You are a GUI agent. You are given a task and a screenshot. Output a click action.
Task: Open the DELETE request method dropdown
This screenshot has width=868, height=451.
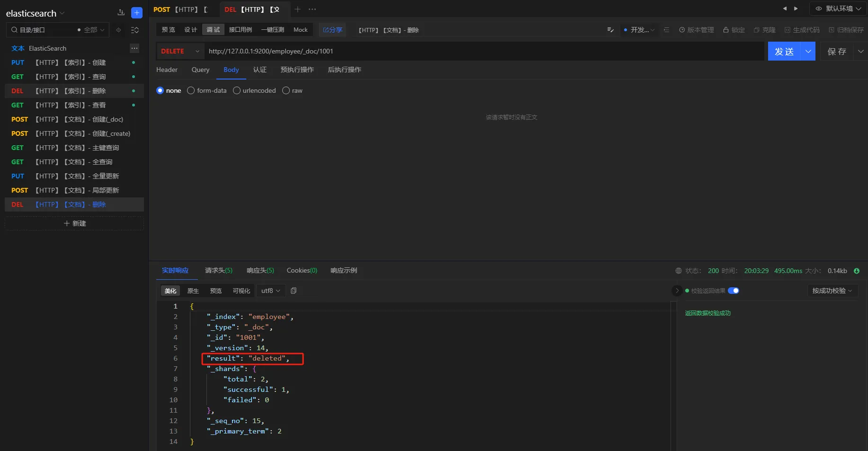pos(180,51)
